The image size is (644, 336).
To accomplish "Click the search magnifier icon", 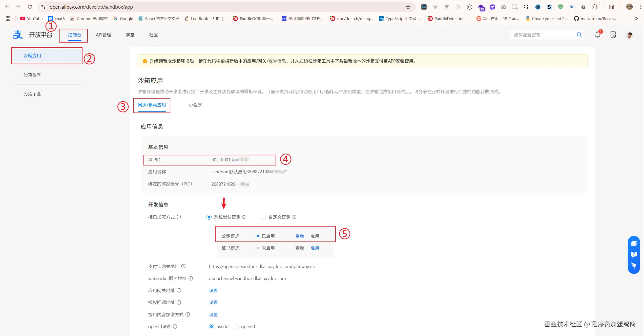I will (x=579, y=35).
